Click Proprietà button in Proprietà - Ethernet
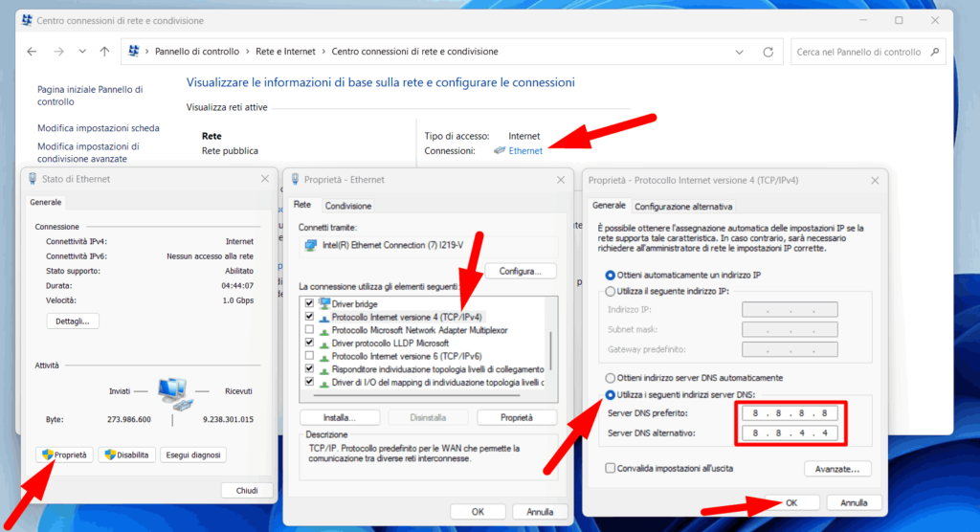The width and height of the screenshot is (980, 532). [516, 417]
